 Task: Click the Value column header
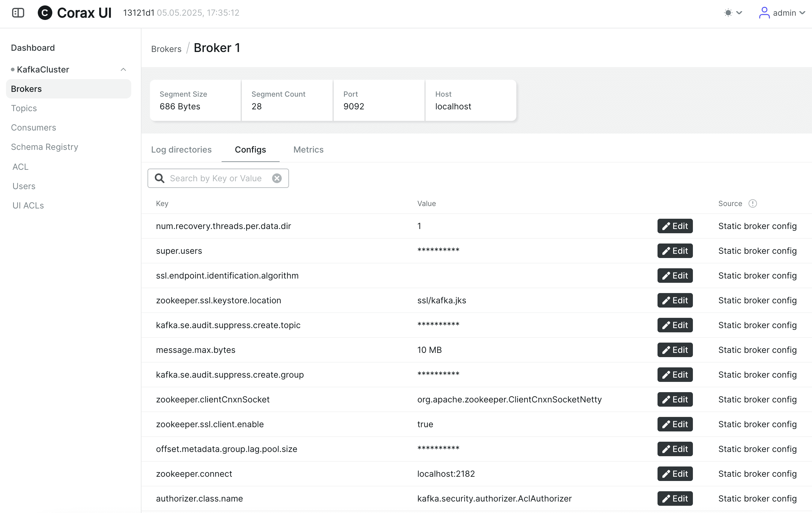(x=427, y=204)
